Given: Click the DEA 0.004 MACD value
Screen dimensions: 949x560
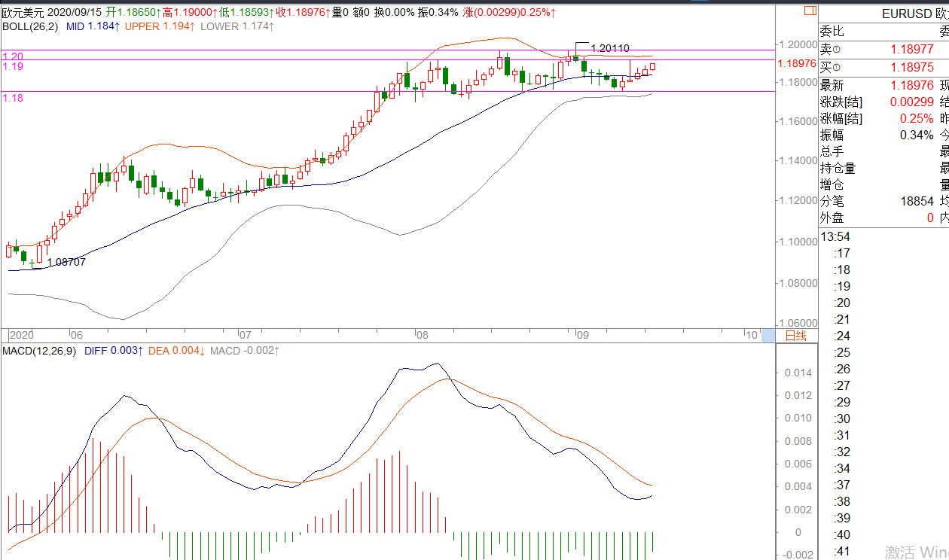Looking at the screenshot, I should point(177,351).
